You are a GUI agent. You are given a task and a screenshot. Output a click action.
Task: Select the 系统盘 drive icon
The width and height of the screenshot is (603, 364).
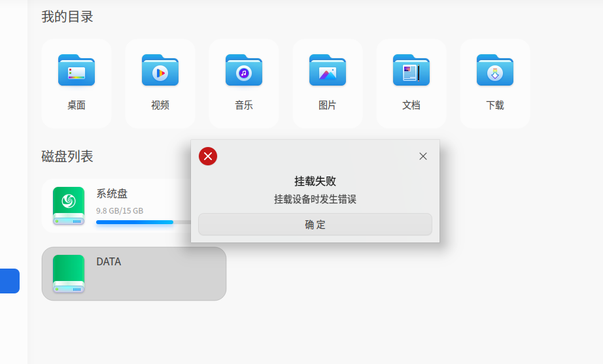(x=69, y=206)
